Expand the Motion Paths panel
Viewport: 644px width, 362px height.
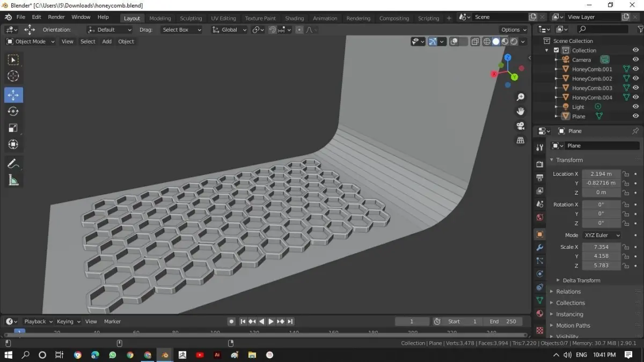tap(573, 326)
